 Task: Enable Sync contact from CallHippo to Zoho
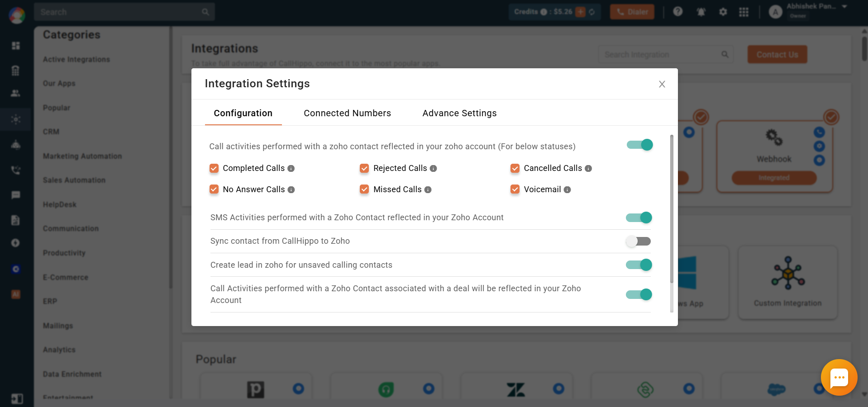[x=639, y=241]
